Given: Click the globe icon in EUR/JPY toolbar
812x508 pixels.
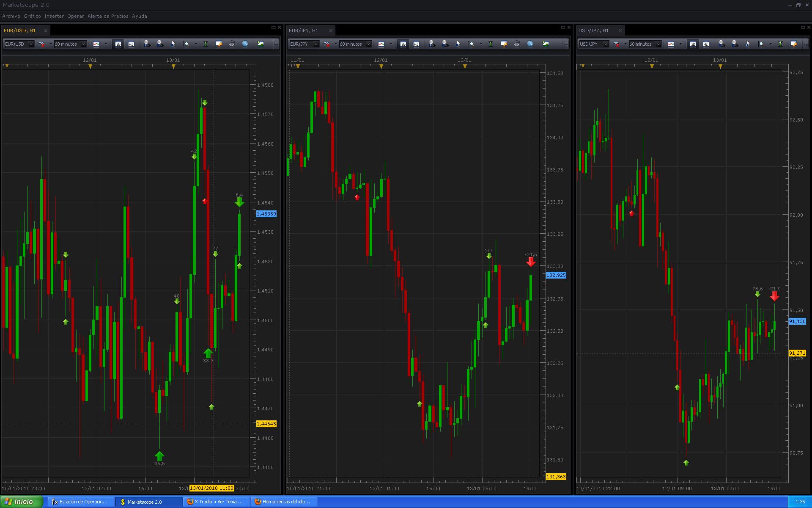Looking at the screenshot, I should 530,44.
